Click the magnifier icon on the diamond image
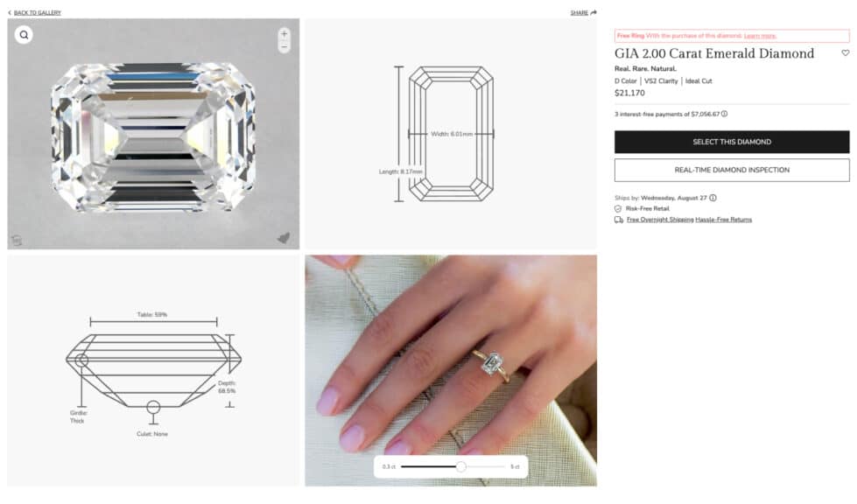 [x=24, y=35]
